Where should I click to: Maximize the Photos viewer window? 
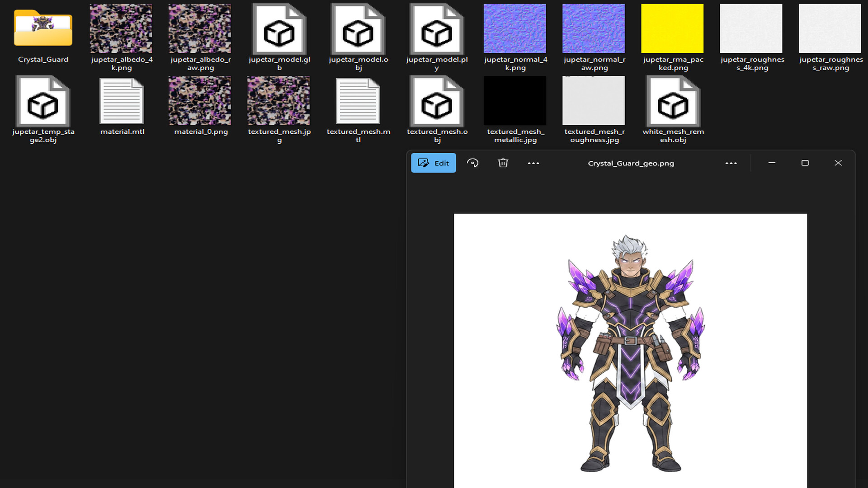805,163
